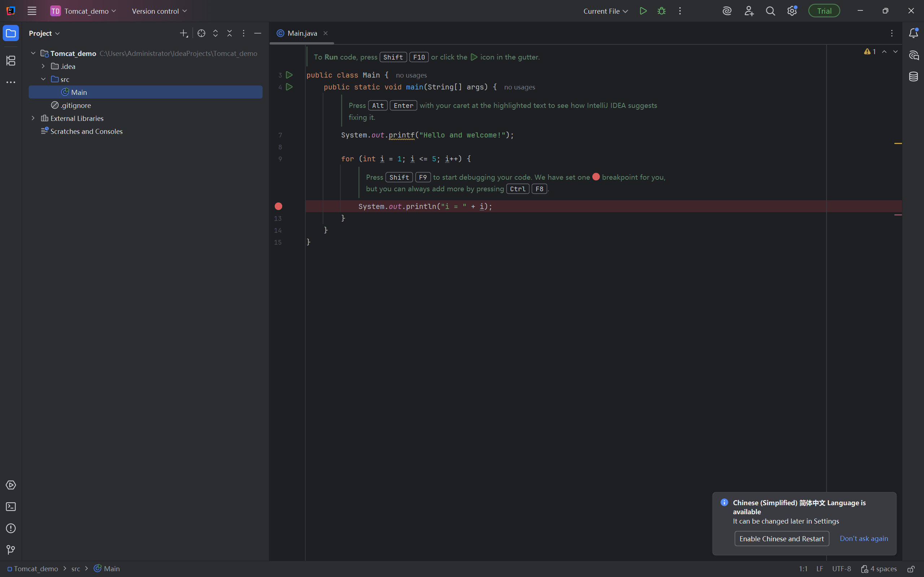Open the Services tool window

click(x=11, y=485)
